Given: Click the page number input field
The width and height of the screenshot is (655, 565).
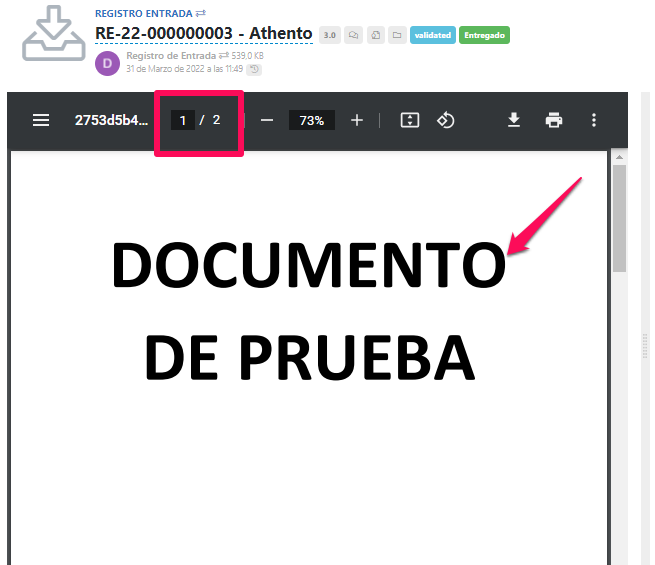Looking at the screenshot, I should point(182,120).
